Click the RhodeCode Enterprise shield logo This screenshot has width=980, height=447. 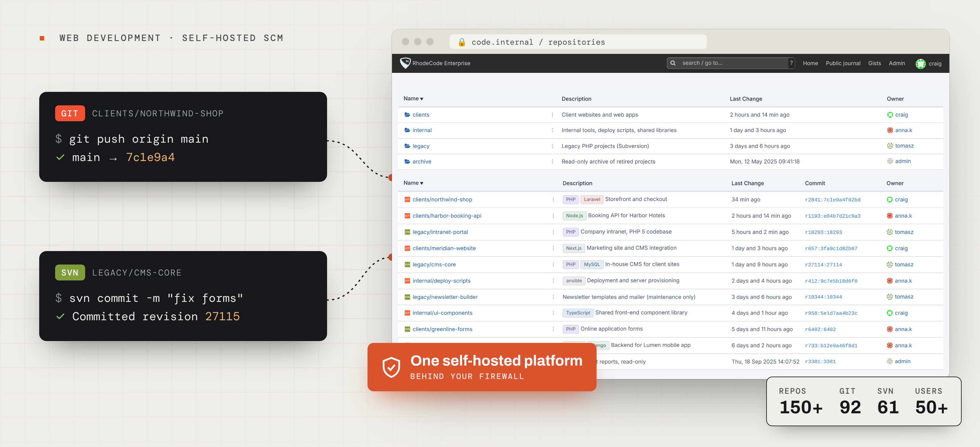(x=405, y=63)
